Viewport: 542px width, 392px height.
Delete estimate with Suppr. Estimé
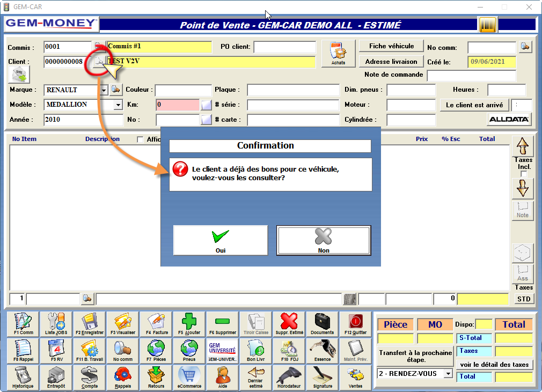click(289, 324)
